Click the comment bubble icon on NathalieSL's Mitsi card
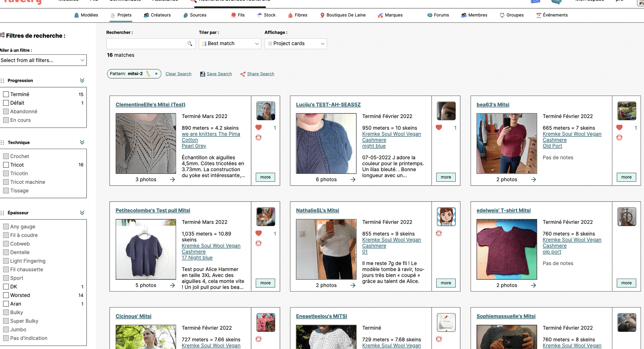This screenshot has height=349, width=644. [439, 234]
